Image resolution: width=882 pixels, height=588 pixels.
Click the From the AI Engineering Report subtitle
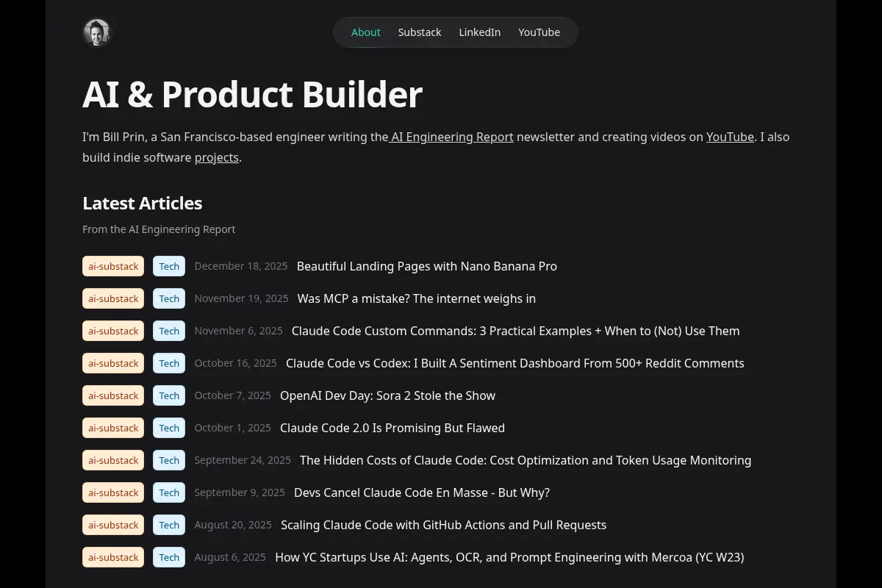tap(159, 229)
